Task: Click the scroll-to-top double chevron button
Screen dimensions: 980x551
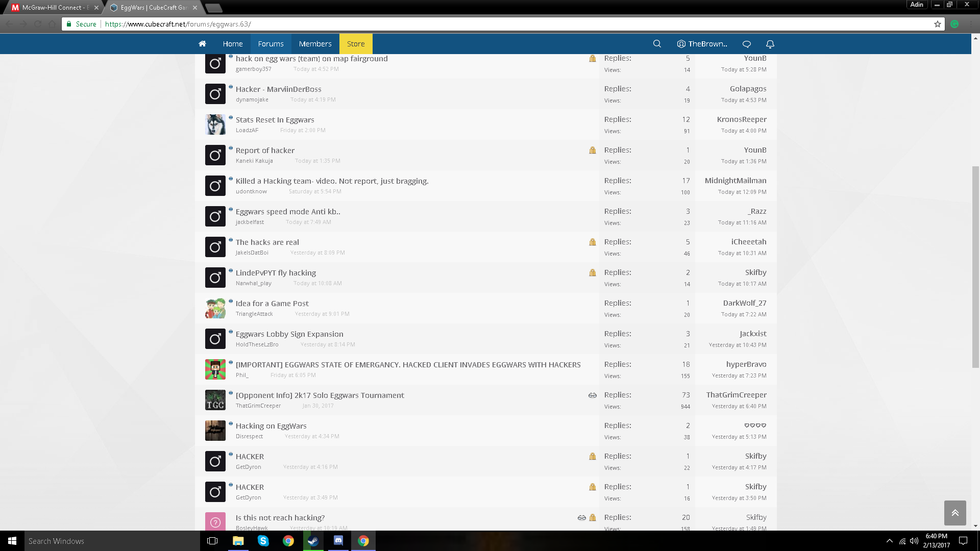Action: pyautogui.click(x=955, y=513)
